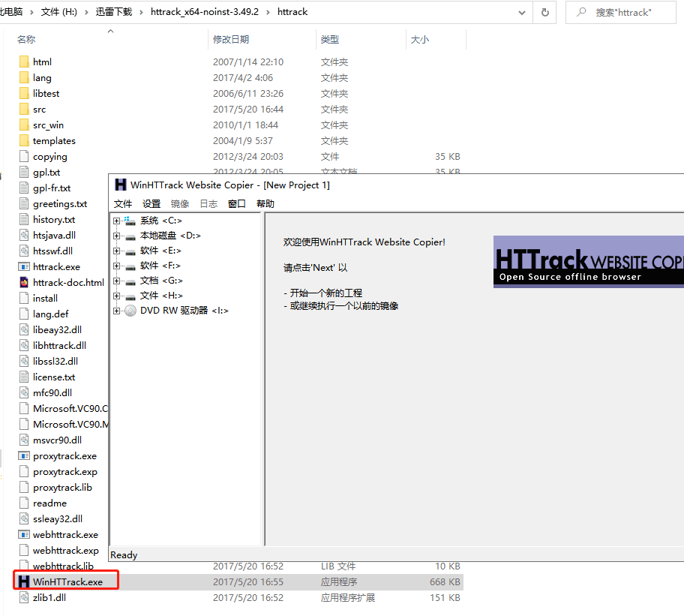Click the HTTrack Website Copier banner
This screenshot has height=616, width=684.
point(589,262)
